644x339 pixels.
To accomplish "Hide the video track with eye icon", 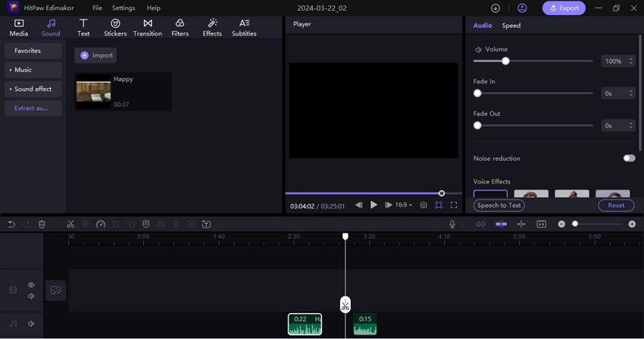I will [x=31, y=285].
